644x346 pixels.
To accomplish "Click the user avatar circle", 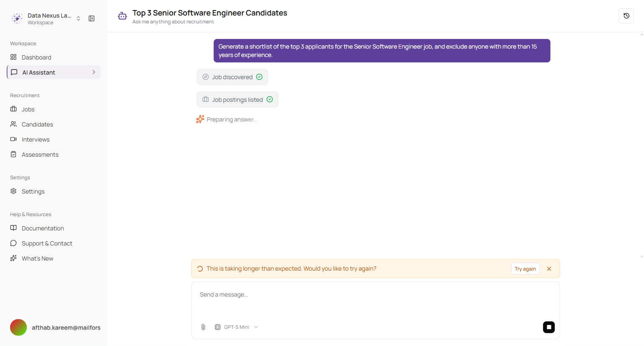I will (18, 328).
